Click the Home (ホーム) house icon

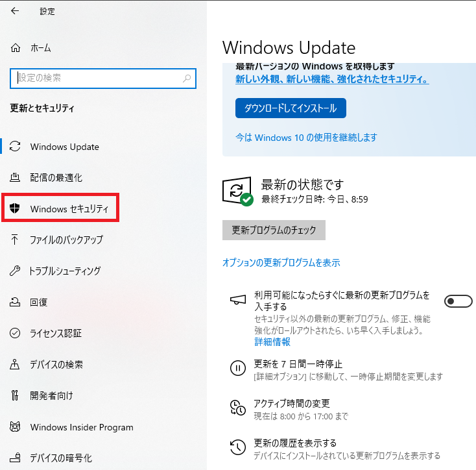tap(16, 48)
